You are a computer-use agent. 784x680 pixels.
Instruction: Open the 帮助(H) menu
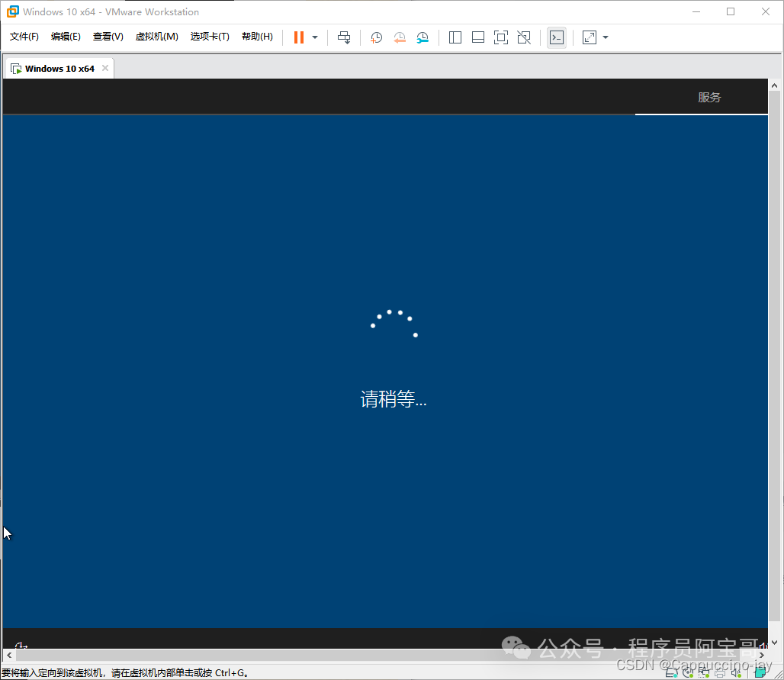[x=257, y=37]
